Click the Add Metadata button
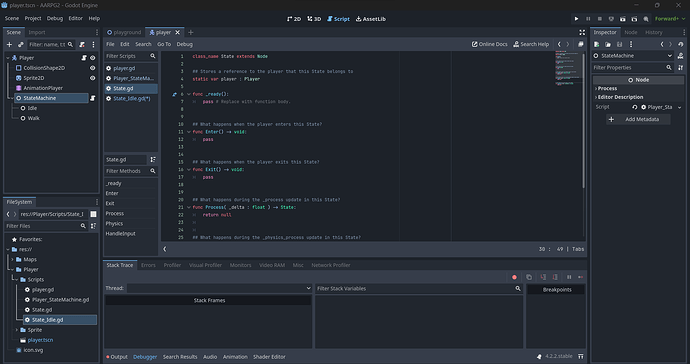 point(638,119)
